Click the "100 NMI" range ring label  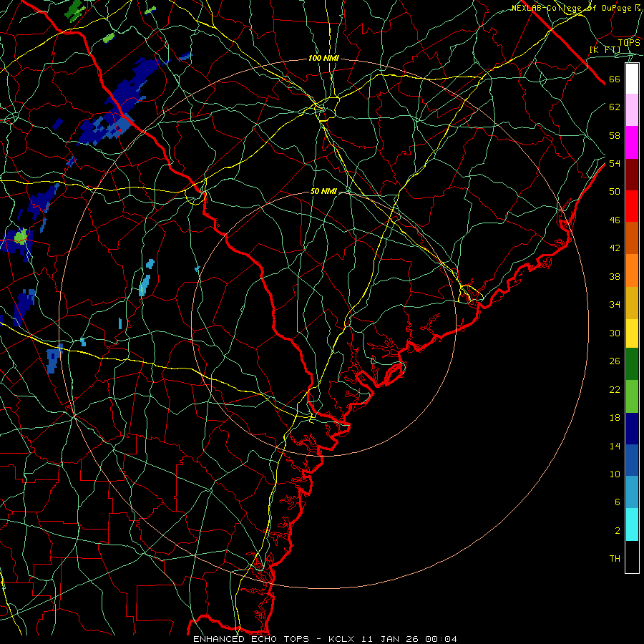[323, 59]
